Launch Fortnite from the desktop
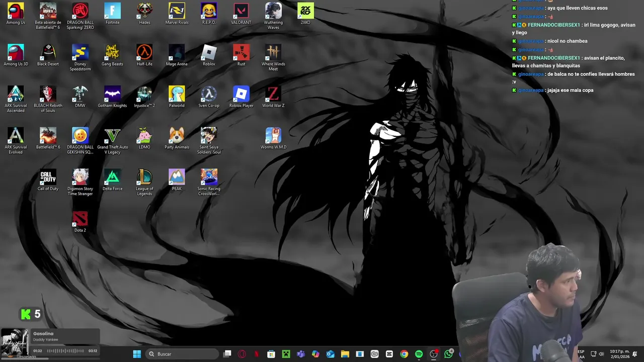 (x=112, y=14)
